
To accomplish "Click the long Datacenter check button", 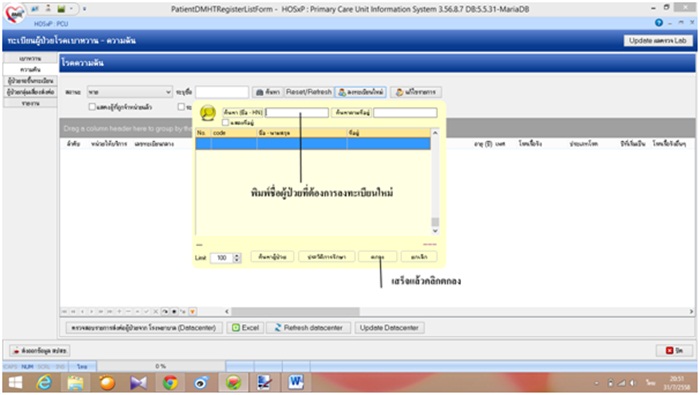I will (144, 328).
